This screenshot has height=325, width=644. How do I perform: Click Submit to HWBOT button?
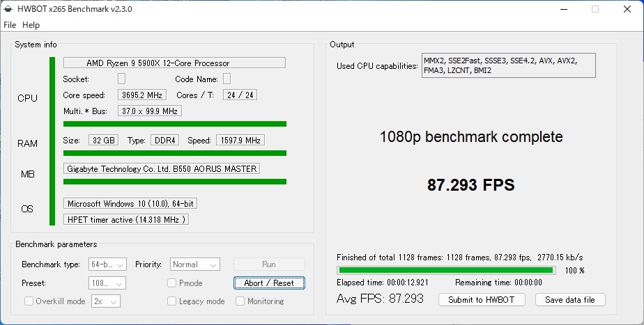click(482, 299)
